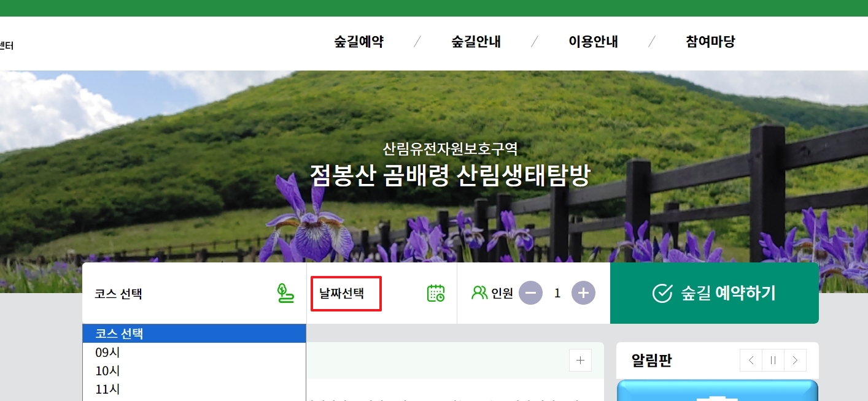
Task: Click the highlighted 날짜선택 field
Action: [x=346, y=293]
